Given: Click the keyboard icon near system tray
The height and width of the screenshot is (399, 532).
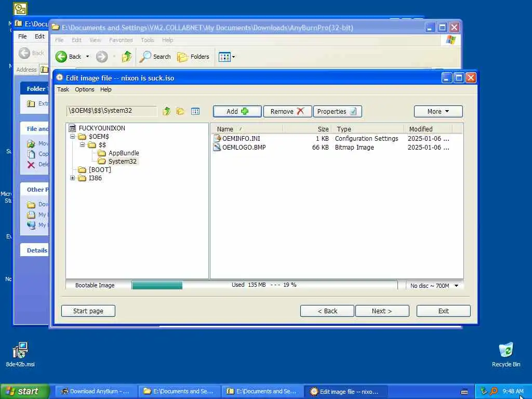Looking at the screenshot, I should point(464,392).
